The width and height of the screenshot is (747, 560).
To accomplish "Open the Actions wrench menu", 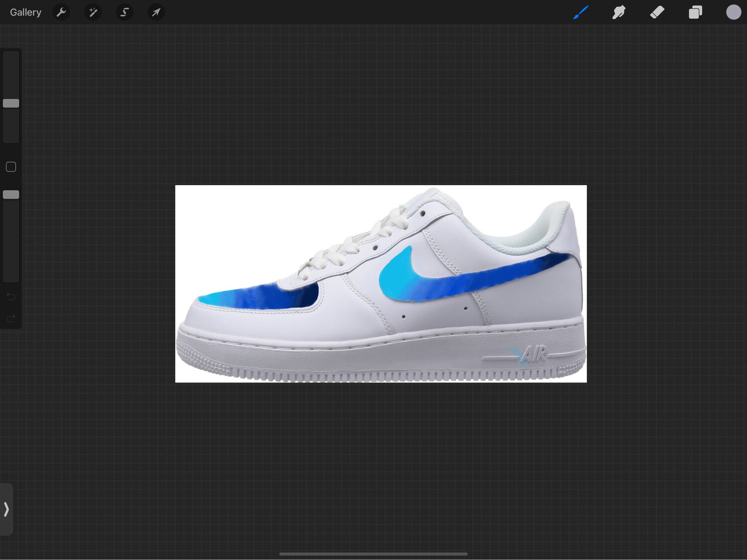I will (61, 12).
